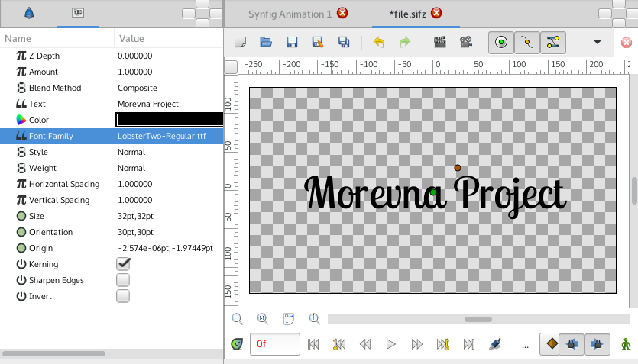Toggle lock future keyframe button
The height and width of the screenshot is (364, 638).
[x=598, y=344]
